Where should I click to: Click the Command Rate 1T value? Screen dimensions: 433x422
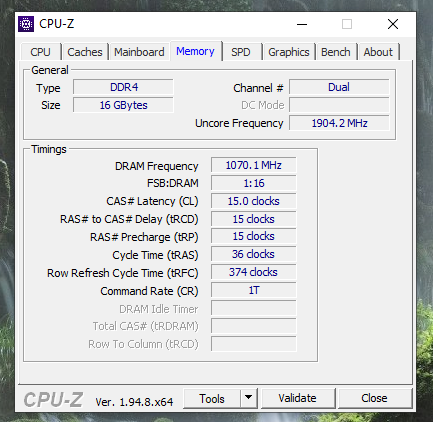click(x=254, y=291)
